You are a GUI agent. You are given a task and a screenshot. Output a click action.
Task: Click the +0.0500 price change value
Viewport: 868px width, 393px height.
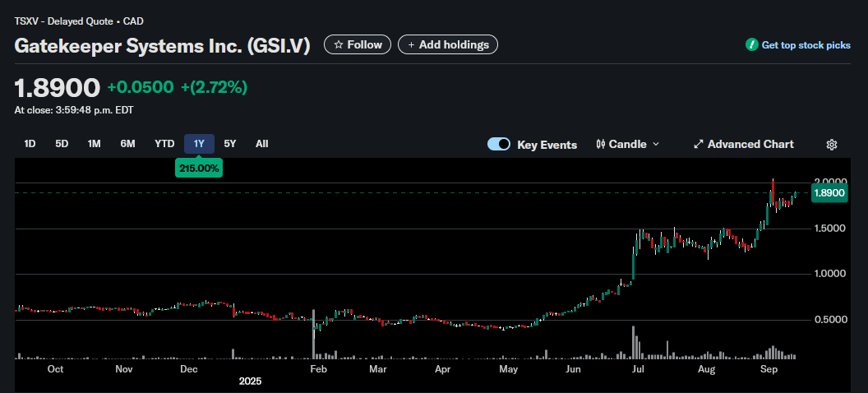coord(141,87)
